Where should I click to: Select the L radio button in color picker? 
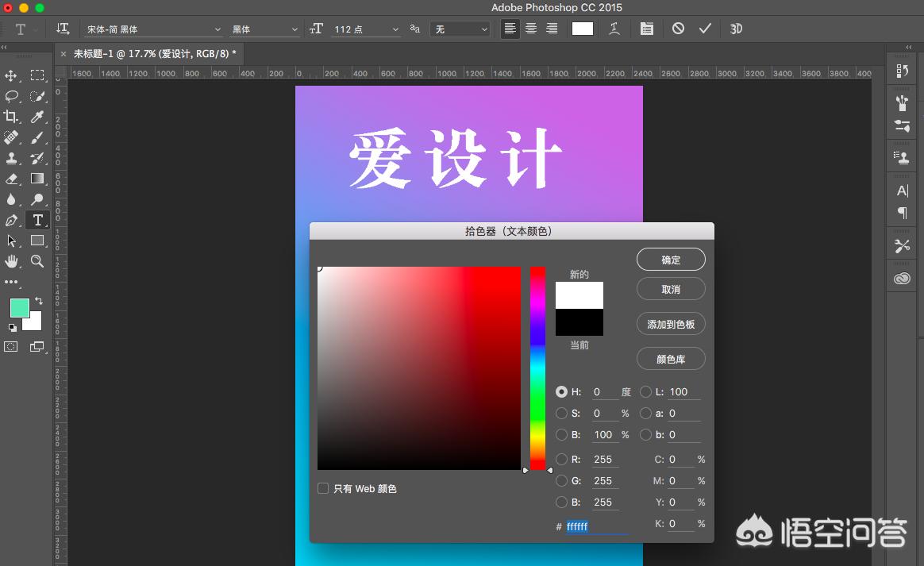click(x=645, y=391)
